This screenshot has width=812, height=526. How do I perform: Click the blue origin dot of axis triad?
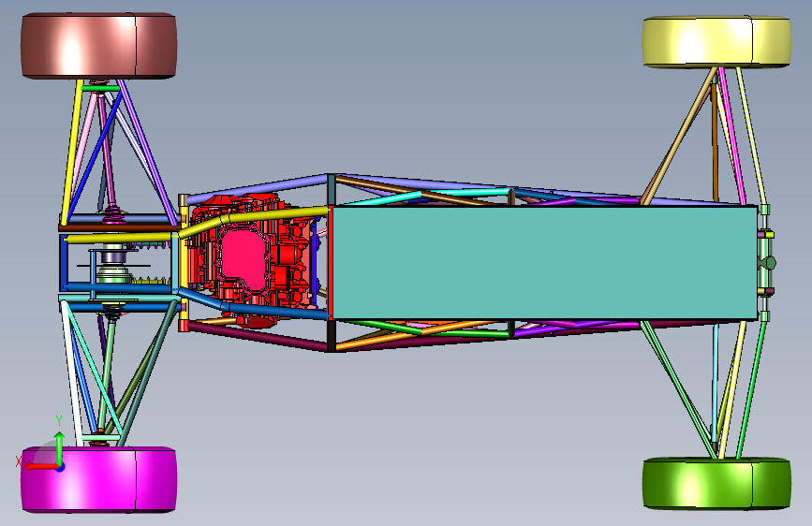tap(60, 467)
